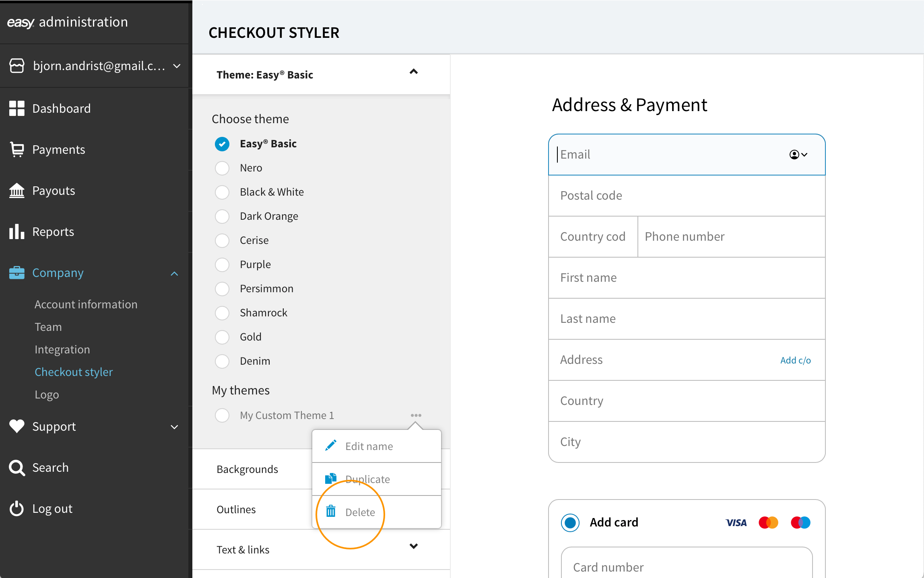Open the Account information page
This screenshot has height=578, width=924.
[86, 304]
